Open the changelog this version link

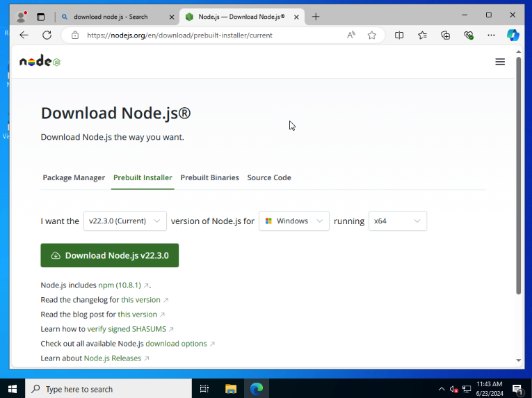click(x=140, y=300)
